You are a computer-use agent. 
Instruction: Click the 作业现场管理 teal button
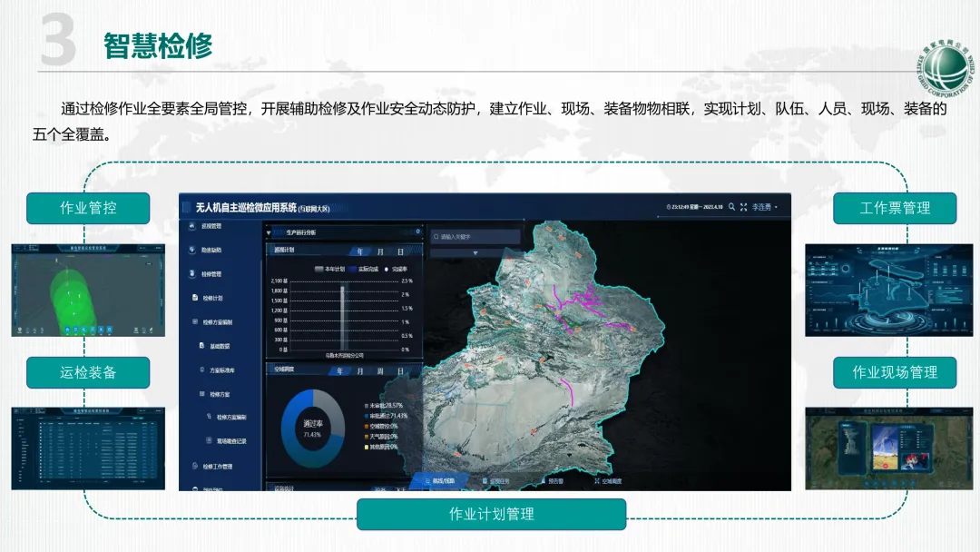click(x=895, y=372)
